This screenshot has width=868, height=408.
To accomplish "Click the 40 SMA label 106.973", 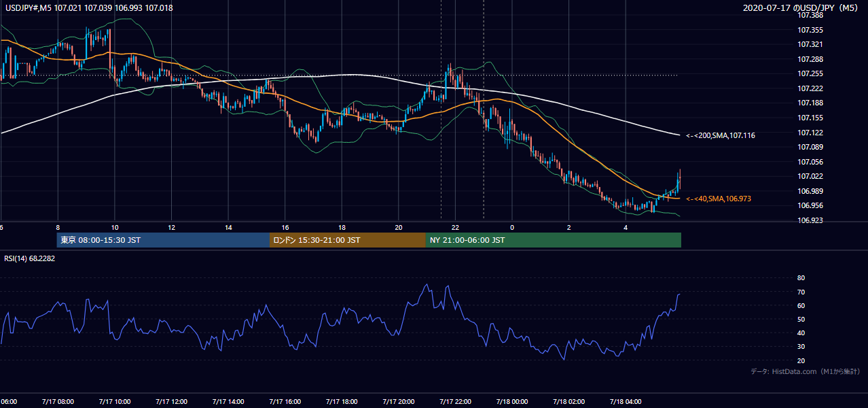I will (719, 199).
